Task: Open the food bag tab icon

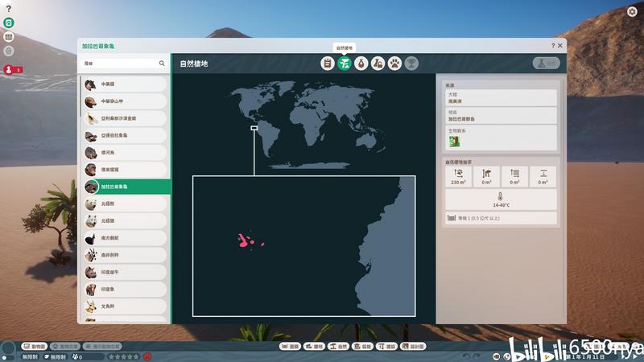Action: 361,64
